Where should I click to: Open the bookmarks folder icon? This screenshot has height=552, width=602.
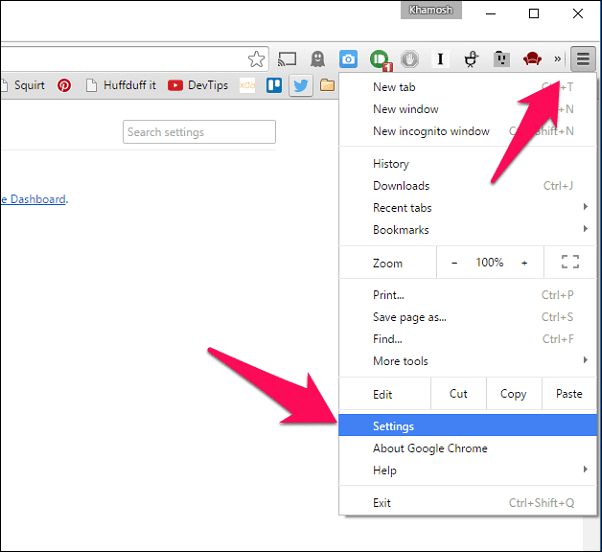point(327,85)
